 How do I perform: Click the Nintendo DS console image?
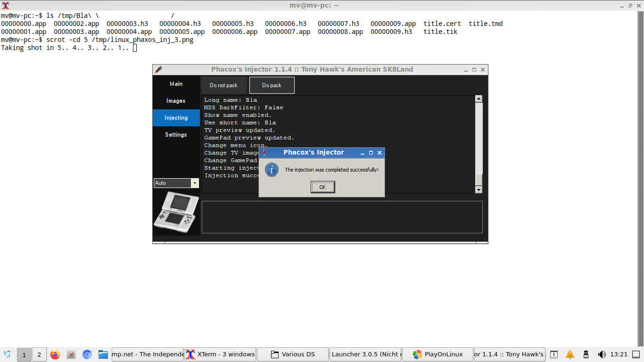(x=176, y=213)
